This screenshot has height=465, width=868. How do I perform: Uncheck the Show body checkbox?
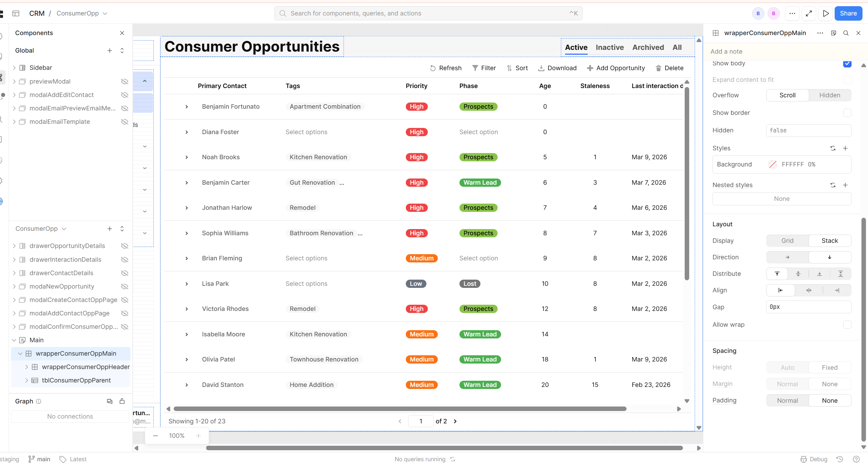[x=847, y=64]
